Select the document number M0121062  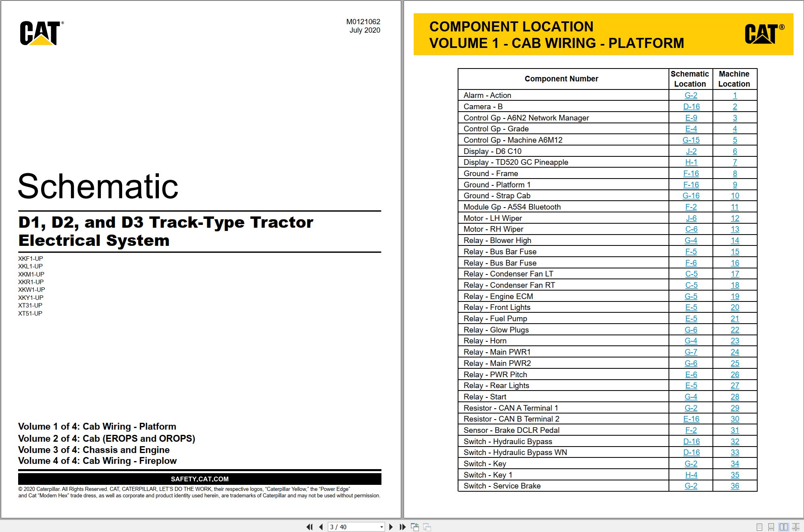click(363, 22)
